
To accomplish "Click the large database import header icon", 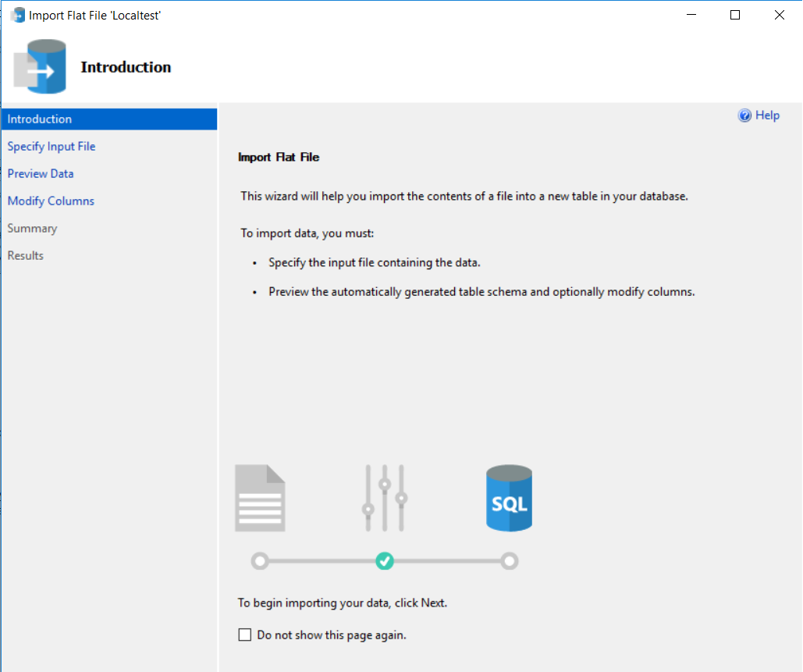I will [x=40, y=66].
